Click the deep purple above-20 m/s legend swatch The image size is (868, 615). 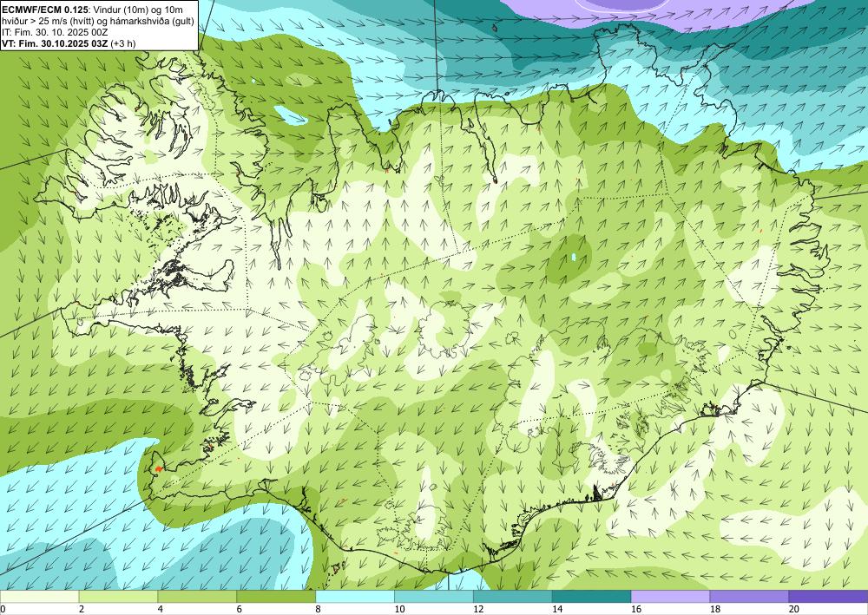coord(828,596)
